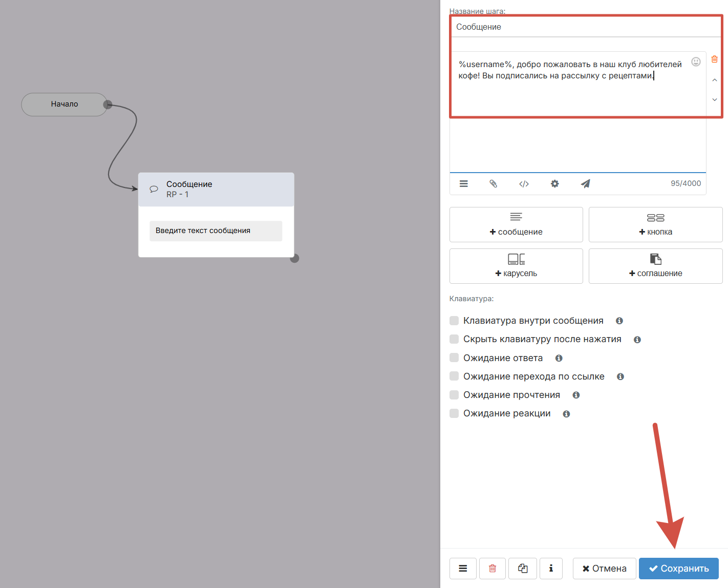Open message settings gear icon

[554, 184]
